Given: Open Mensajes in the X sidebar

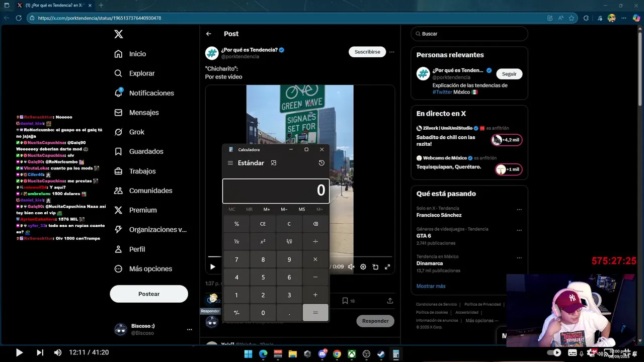Looking at the screenshot, I should (x=137, y=113).
